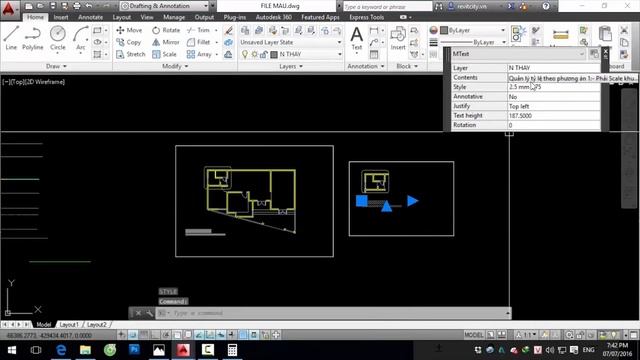
Task: Toggle the layer freeze sun icon
Action: [254, 54]
